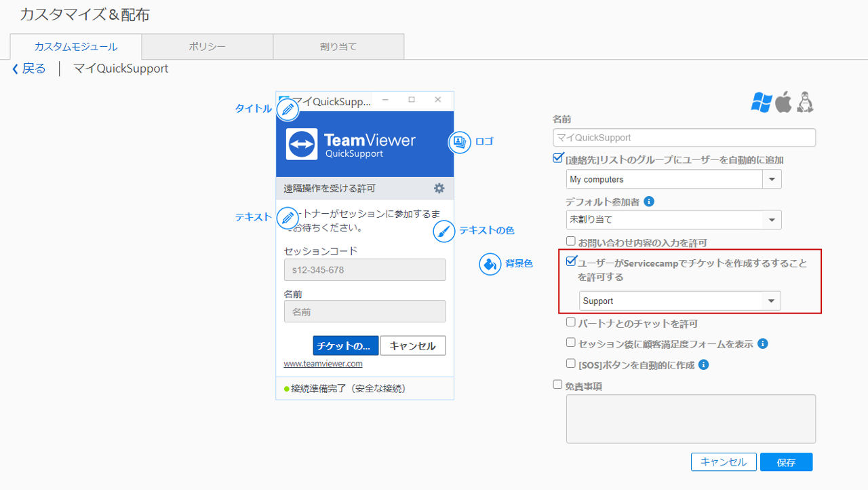
Task: Click チケットの... button in preview
Action: [x=346, y=345]
